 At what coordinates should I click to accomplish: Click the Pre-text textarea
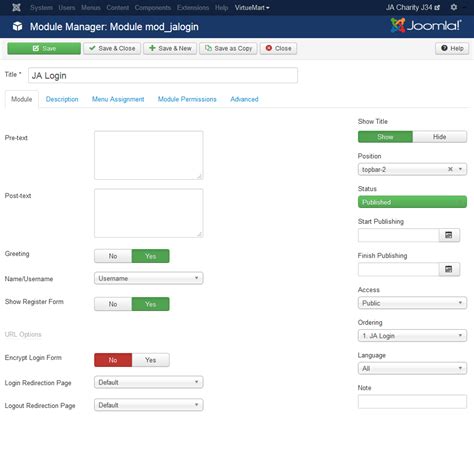pyautogui.click(x=149, y=155)
